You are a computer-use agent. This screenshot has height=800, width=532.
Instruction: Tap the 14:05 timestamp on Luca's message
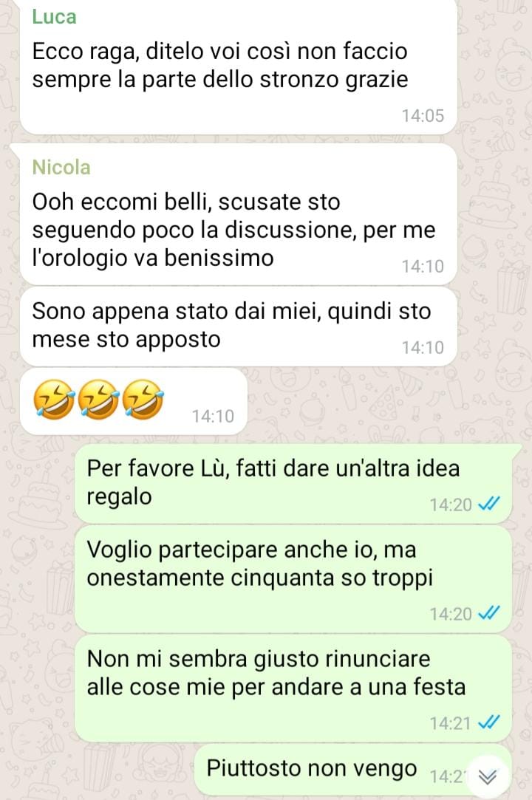tap(423, 115)
